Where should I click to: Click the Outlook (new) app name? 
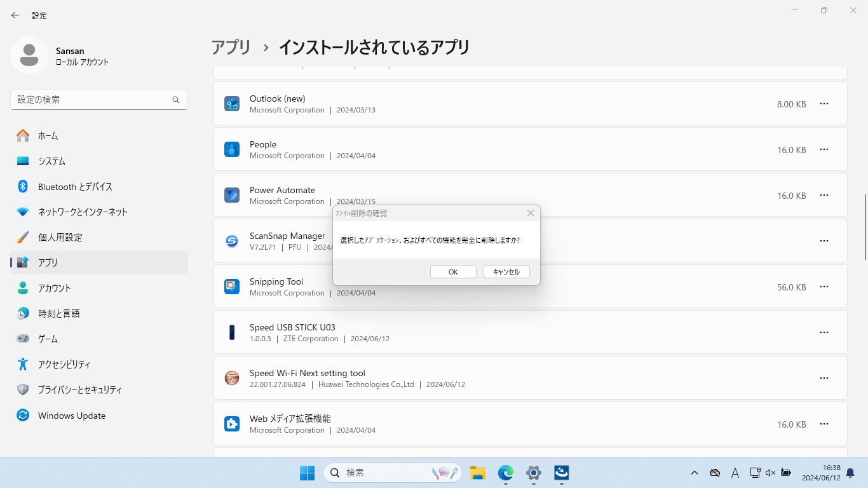click(278, 98)
